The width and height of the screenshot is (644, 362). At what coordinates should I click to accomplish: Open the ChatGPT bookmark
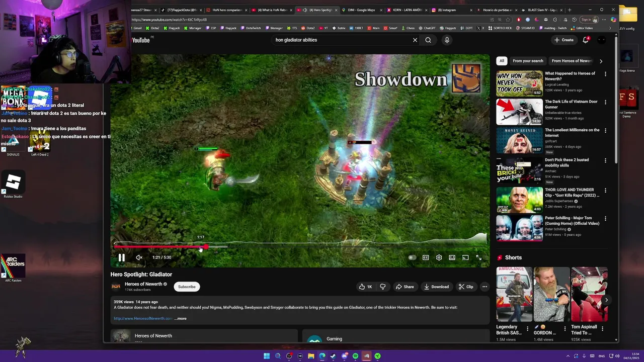(427, 28)
